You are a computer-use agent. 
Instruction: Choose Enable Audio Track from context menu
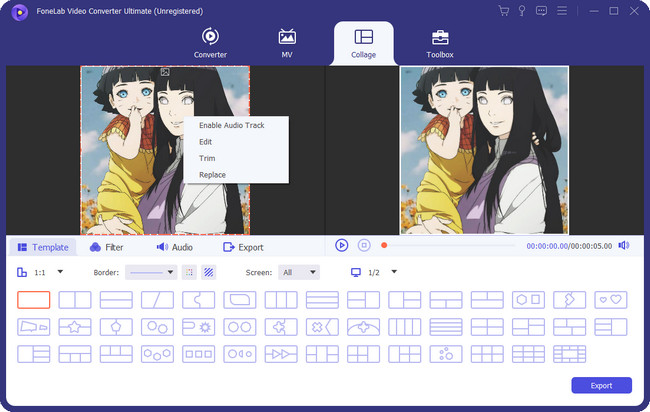click(231, 125)
